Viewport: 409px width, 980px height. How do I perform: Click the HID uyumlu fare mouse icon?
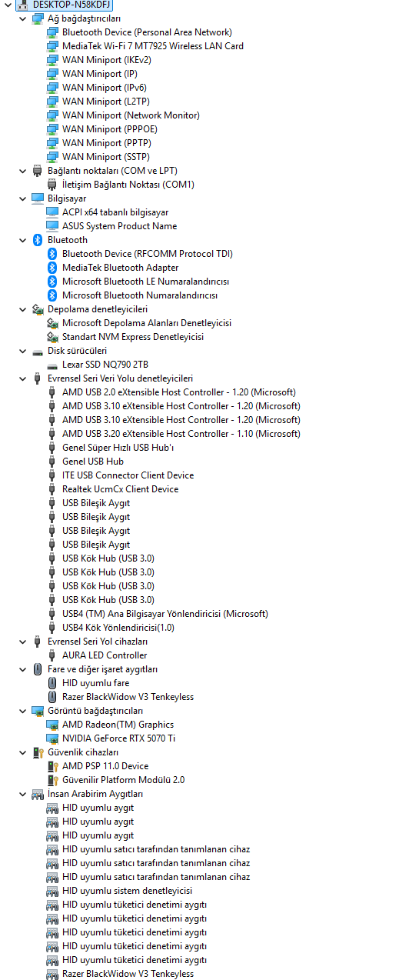point(52,683)
